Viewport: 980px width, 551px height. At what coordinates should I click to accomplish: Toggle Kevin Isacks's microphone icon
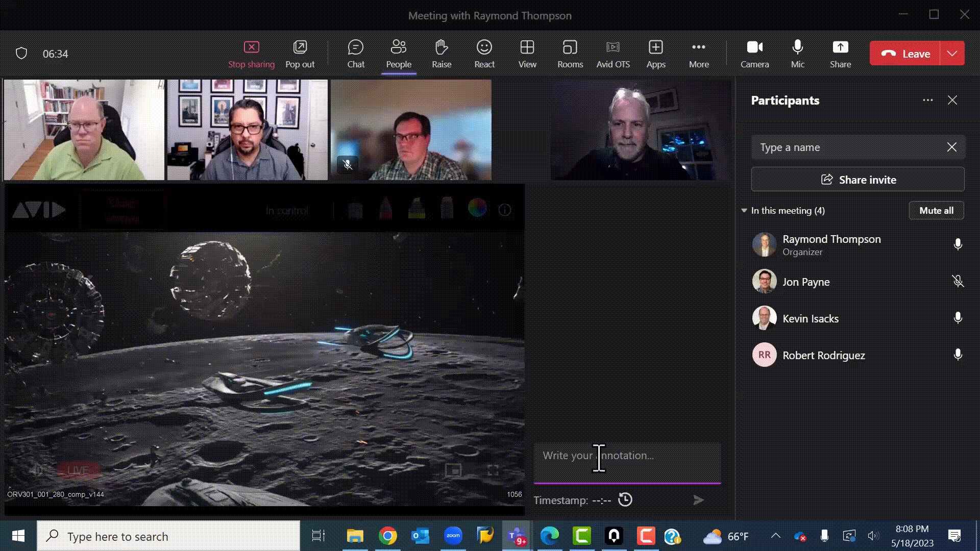coord(958,318)
